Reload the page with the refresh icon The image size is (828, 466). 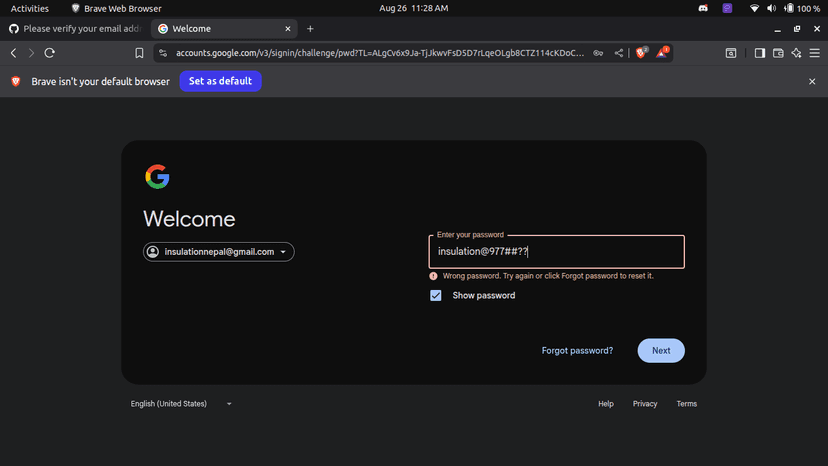pos(50,53)
